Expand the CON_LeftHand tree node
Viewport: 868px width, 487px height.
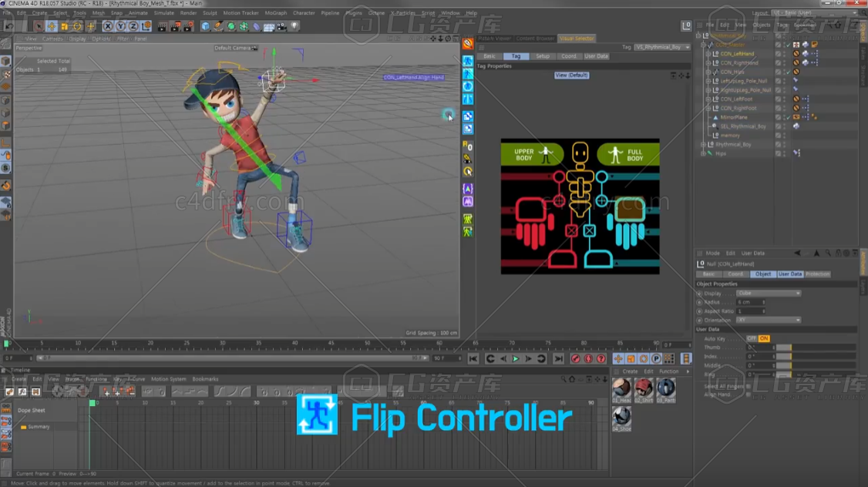pos(708,54)
